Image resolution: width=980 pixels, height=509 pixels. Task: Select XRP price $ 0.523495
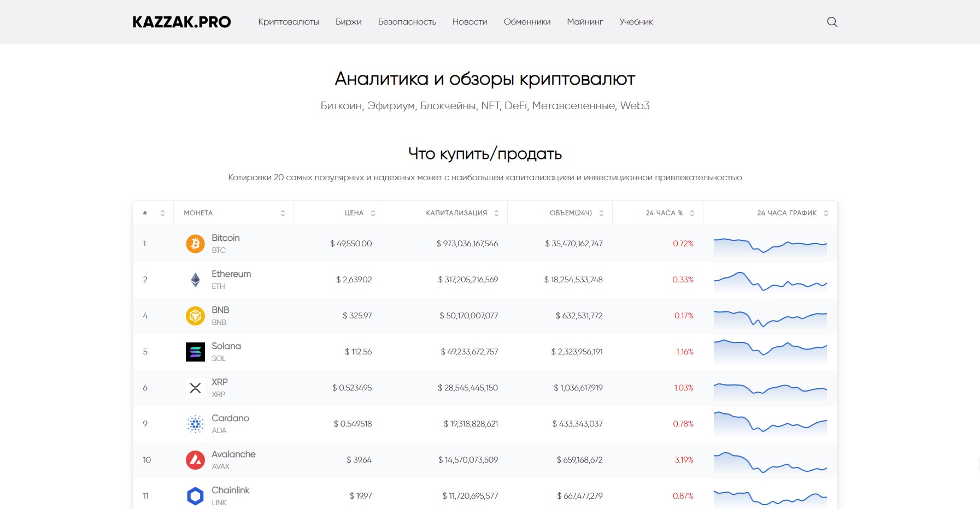[352, 388]
